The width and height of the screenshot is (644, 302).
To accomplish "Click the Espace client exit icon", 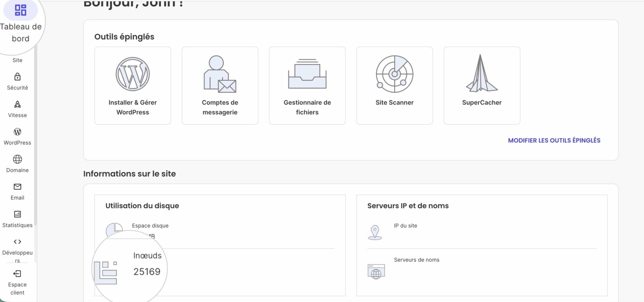I will coord(17,273).
